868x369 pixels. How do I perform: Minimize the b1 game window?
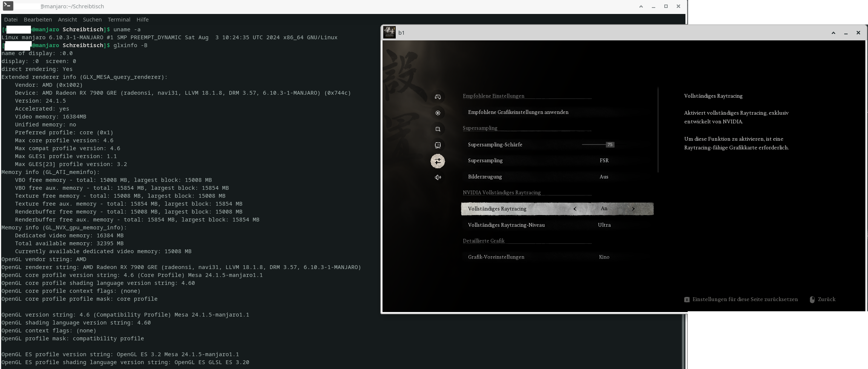(x=846, y=33)
